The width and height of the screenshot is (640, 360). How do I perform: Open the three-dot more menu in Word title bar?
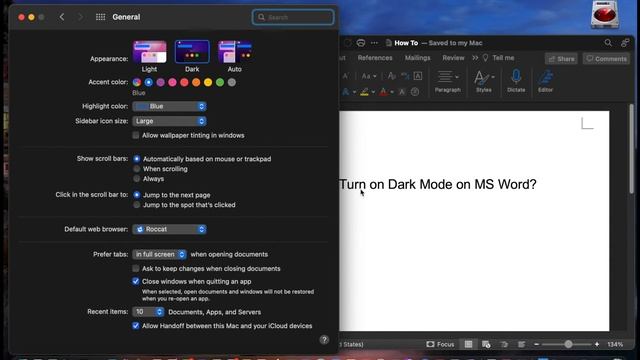pyautogui.click(x=374, y=43)
